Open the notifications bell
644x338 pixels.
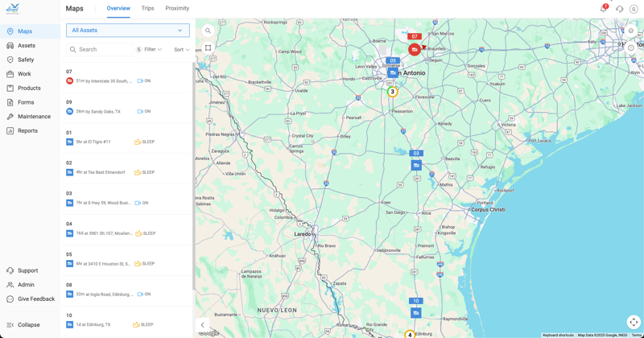[603, 9]
